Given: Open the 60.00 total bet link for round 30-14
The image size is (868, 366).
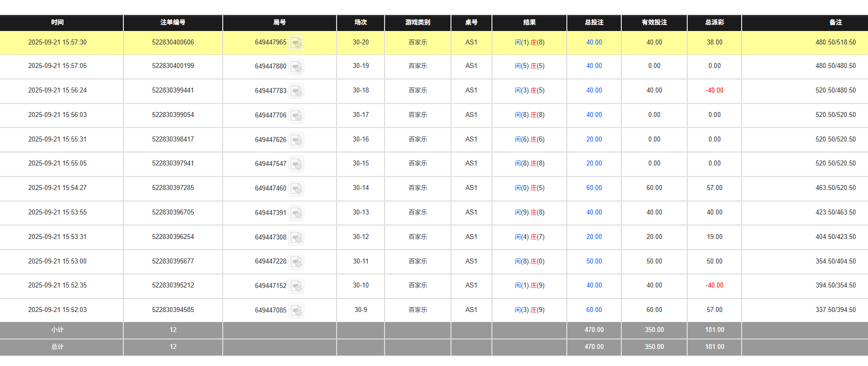Looking at the screenshot, I should (x=594, y=188).
